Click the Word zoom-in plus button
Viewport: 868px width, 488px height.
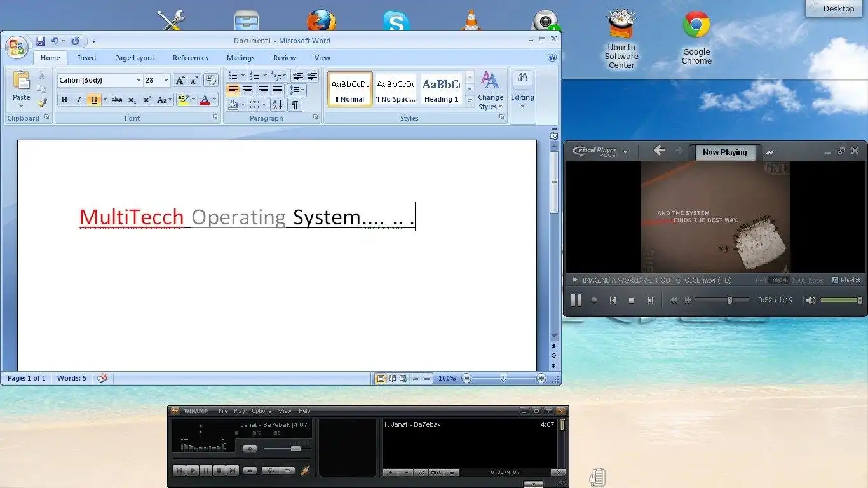[x=541, y=378]
